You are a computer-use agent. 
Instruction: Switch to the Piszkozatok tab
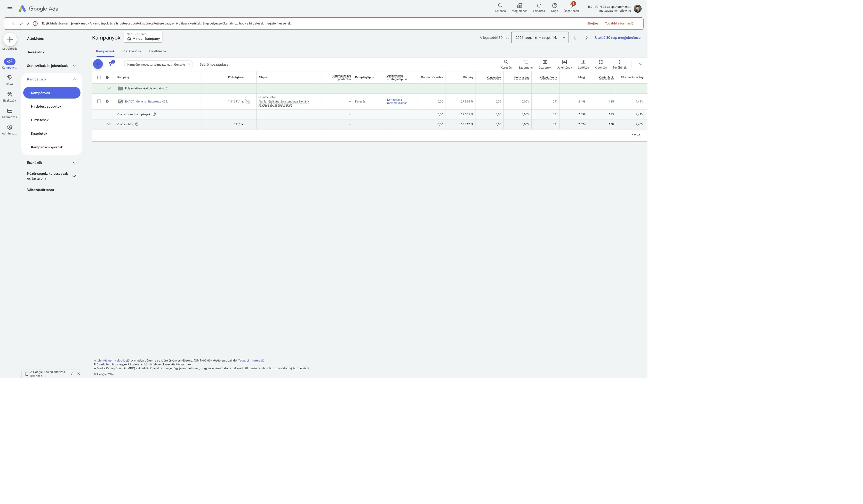[132, 51]
